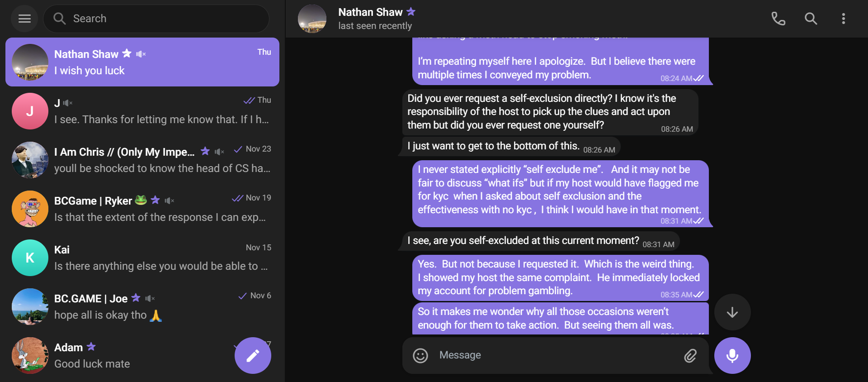Open the conversation with Kai
The width and height of the screenshot is (868, 382).
point(142,258)
